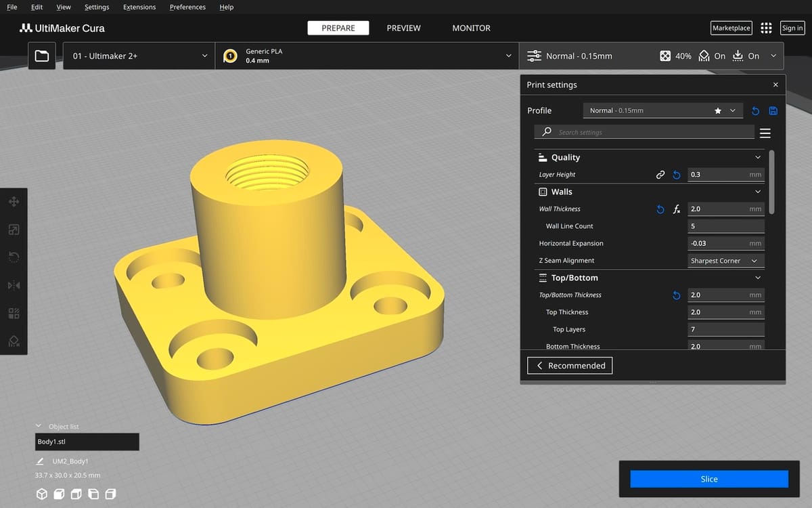
Task: Click the blue Slice button
Action: click(x=708, y=479)
